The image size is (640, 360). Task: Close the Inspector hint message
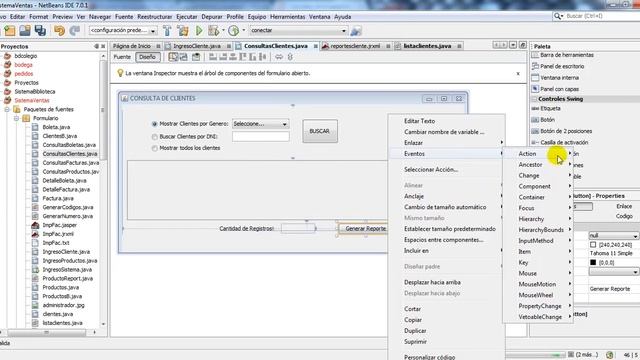click(x=518, y=74)
